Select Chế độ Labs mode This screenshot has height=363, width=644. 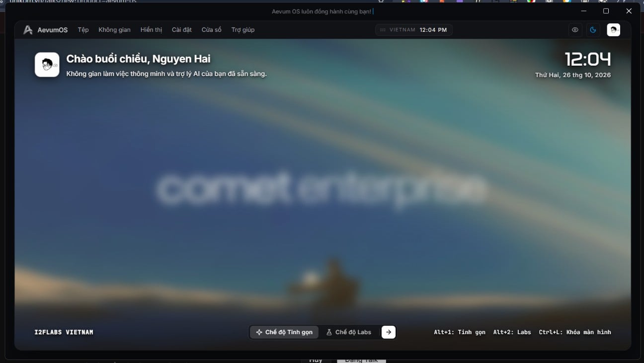[349, 332]
